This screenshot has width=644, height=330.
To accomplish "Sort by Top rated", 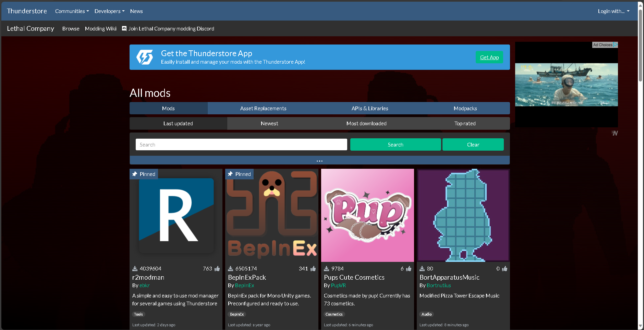I will [465, 123].
